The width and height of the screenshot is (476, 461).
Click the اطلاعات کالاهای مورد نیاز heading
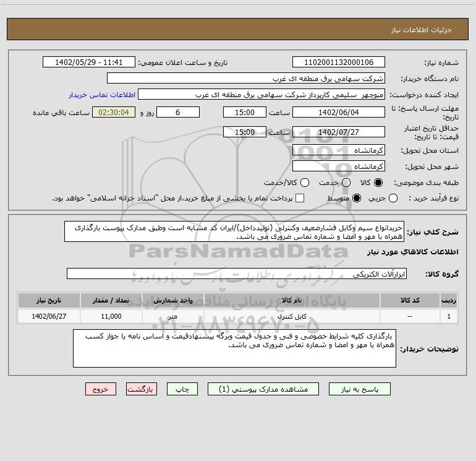pos(412,252)
